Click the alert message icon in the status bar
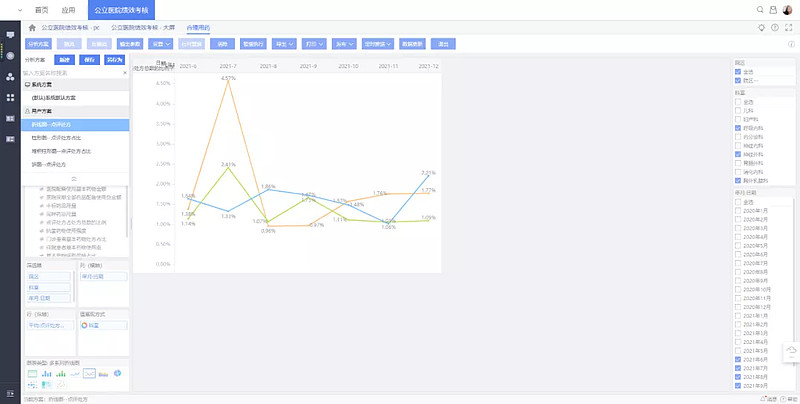The width and height of the screenshot is (800, 404). pyautogui.click(x=763, y=399)
